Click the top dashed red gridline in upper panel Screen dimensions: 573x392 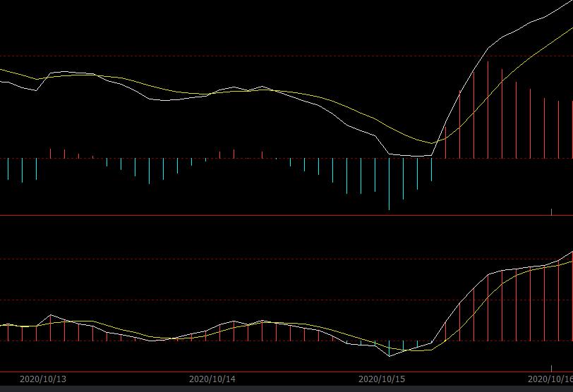(212, 56)
